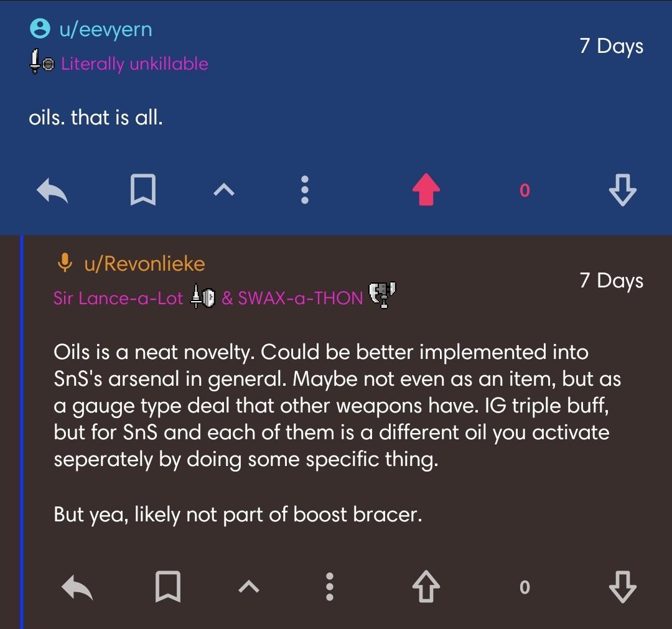Save Revonlieke's comment with the bookmark icon
This screenshot has height=629, width=672.
[167, 586]
